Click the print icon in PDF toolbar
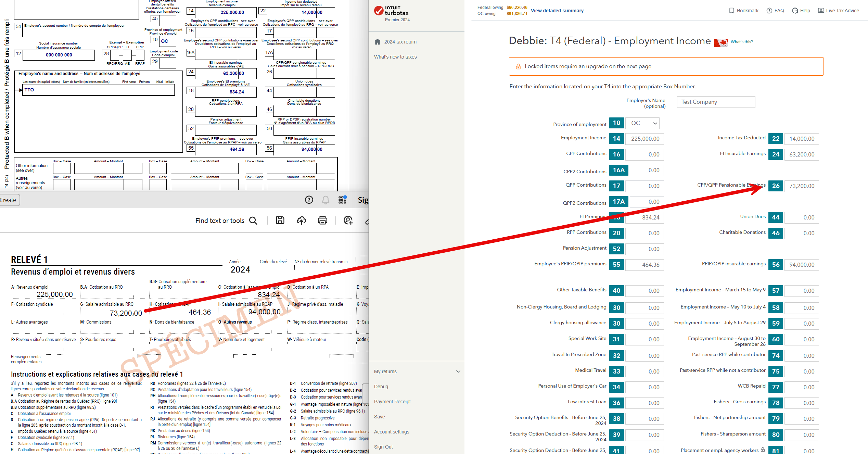This screenshot has height=454, width=868. pyautogui.click(x=323, y=220)
